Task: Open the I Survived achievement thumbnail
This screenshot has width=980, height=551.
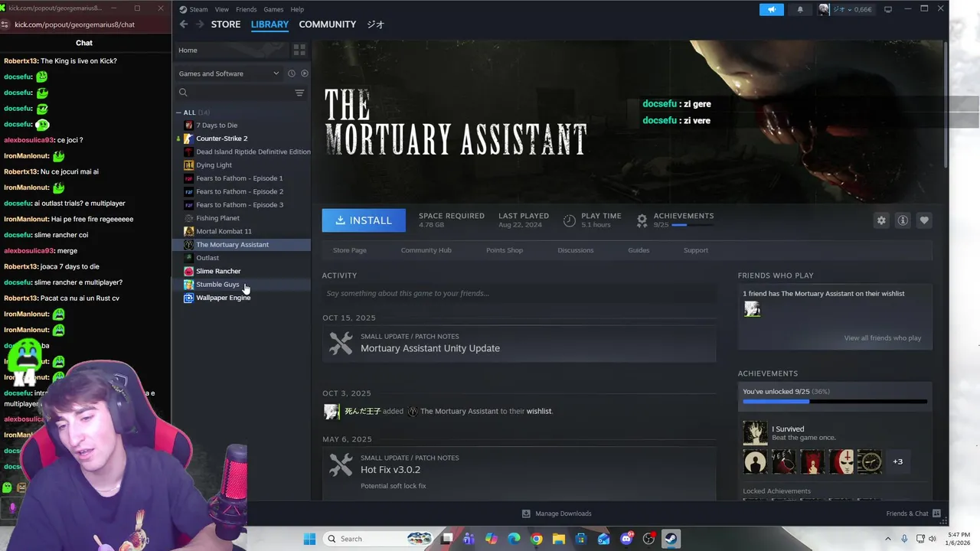Action: 755,433
